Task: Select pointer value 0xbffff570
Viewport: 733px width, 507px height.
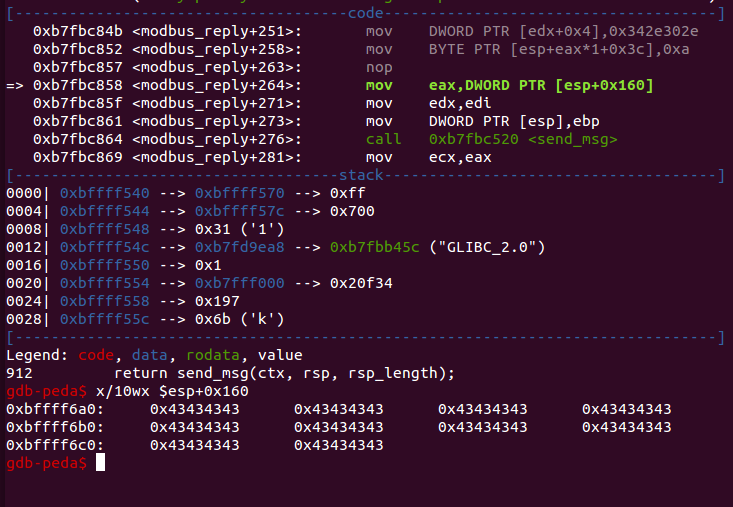Action: coord(239,193)
